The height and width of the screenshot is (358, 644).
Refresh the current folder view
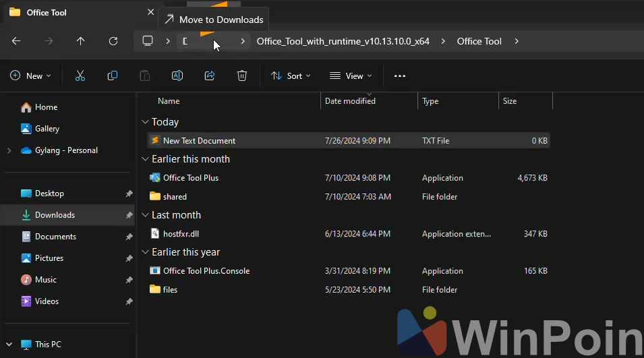tap(113, 41)
